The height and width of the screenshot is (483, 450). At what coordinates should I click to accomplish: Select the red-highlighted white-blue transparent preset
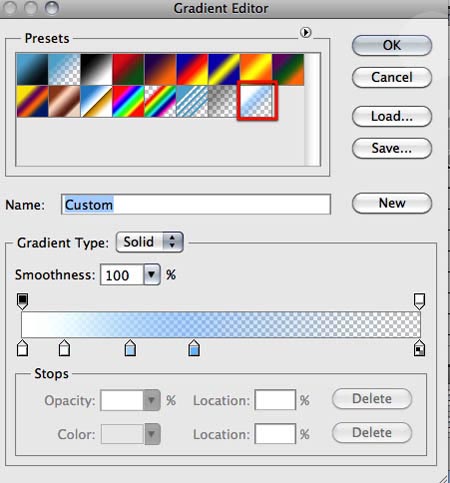pos(257,101)
